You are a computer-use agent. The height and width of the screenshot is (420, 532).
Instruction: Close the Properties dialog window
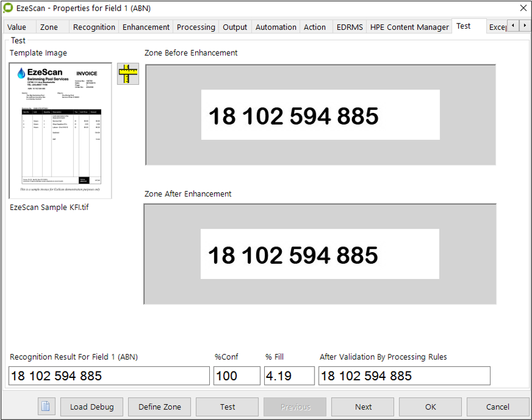[523, 8]
